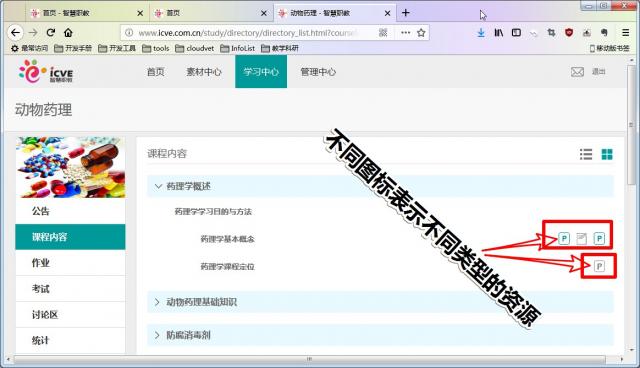Open the P resource of 药理学课程定位

599,266
